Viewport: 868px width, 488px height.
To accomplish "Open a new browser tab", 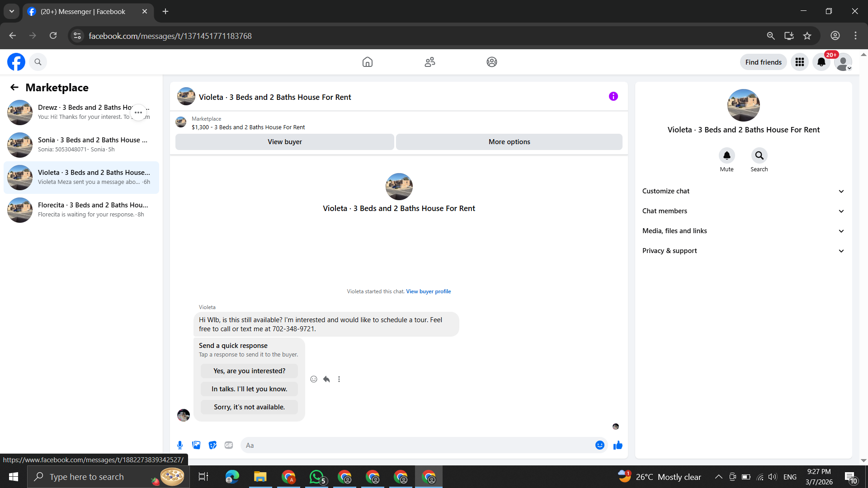I will (165, 12).
